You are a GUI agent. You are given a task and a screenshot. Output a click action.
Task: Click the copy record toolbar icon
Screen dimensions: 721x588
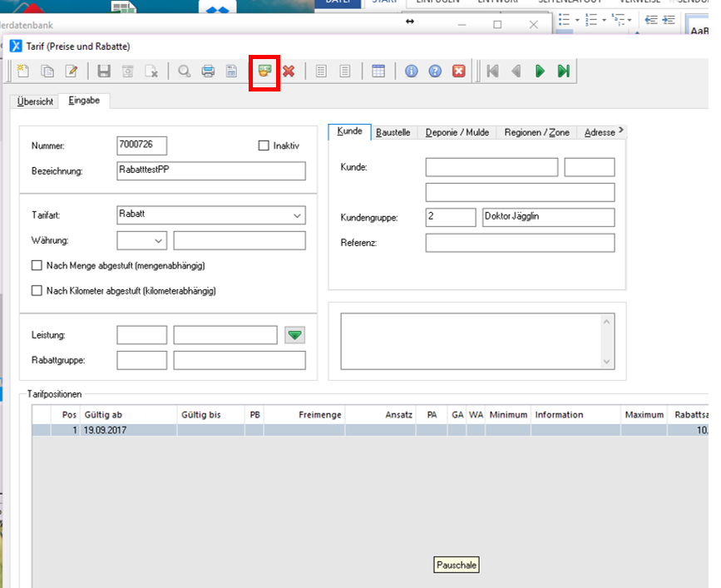pos(47,72)
